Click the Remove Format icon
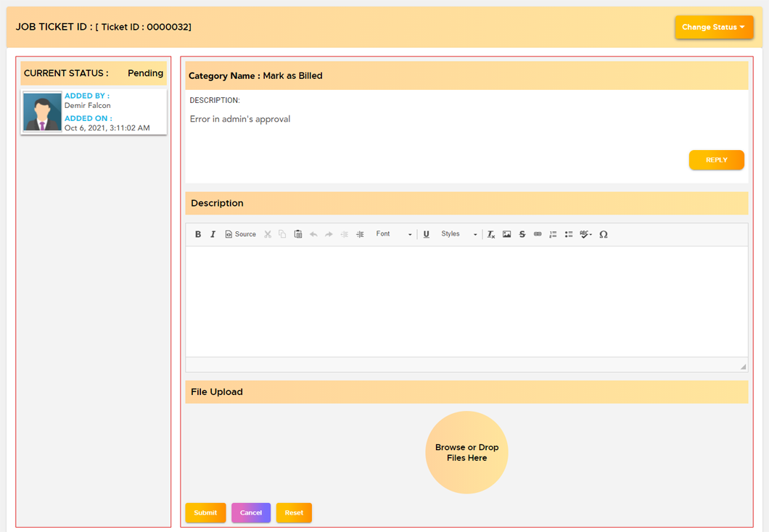The height and width of the screenshot is (532, 769). [491, 234]
